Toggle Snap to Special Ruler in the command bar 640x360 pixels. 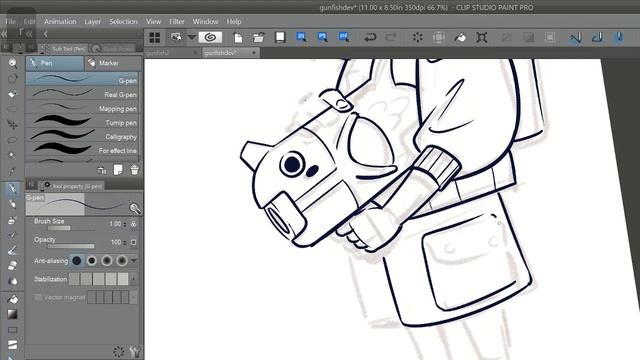tap(597, 38)
